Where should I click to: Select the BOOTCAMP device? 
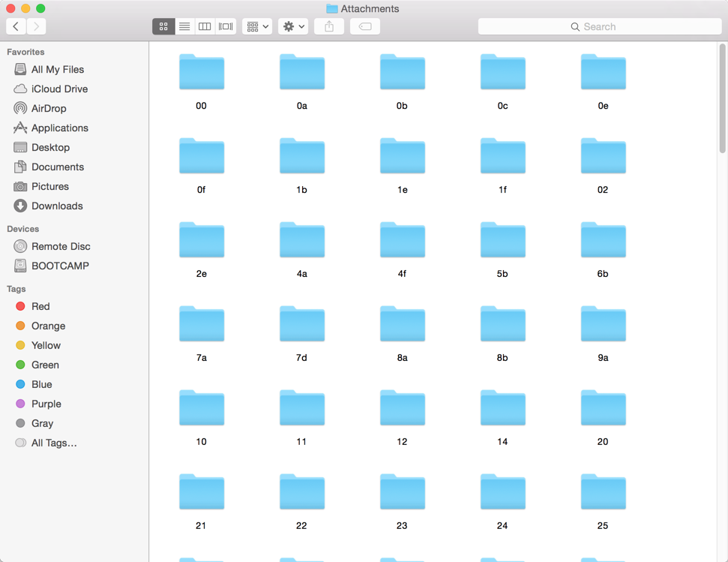60,266
